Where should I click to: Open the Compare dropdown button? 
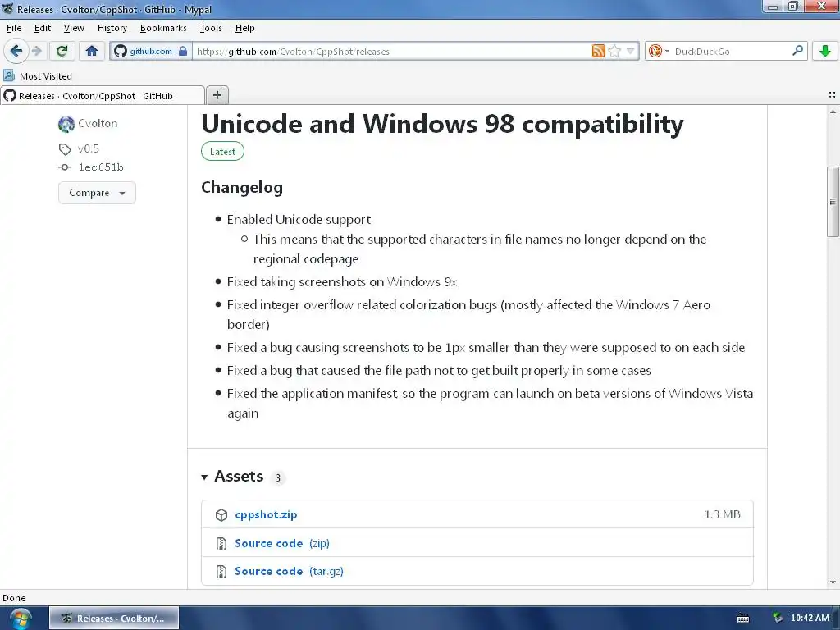(97, 192)
